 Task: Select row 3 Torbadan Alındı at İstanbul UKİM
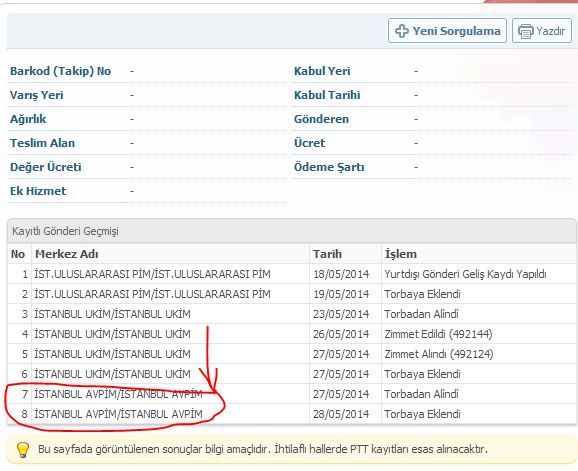tap(292, 314)
